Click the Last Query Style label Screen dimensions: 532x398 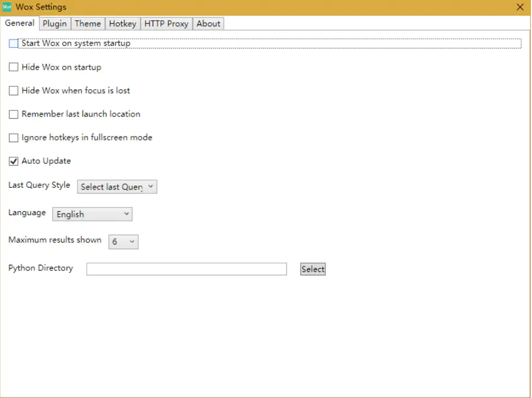click(40, 185)
